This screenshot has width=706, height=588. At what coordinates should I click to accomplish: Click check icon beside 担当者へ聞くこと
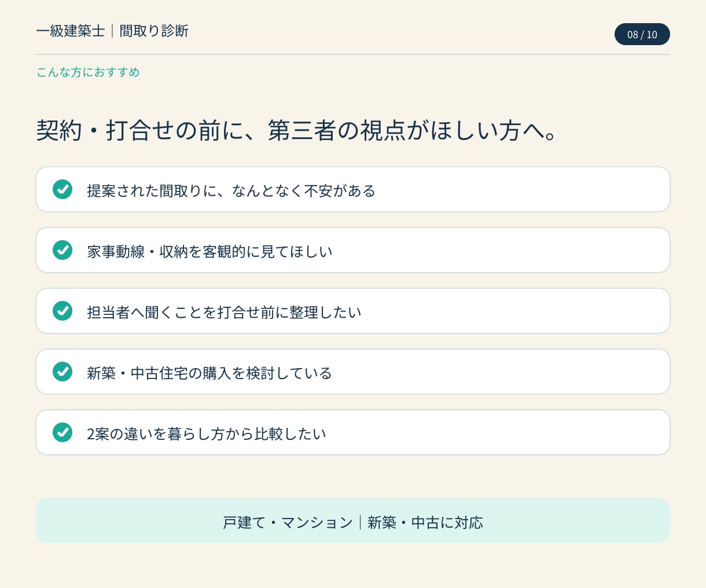pyautogui.click(x=62, y=311)
